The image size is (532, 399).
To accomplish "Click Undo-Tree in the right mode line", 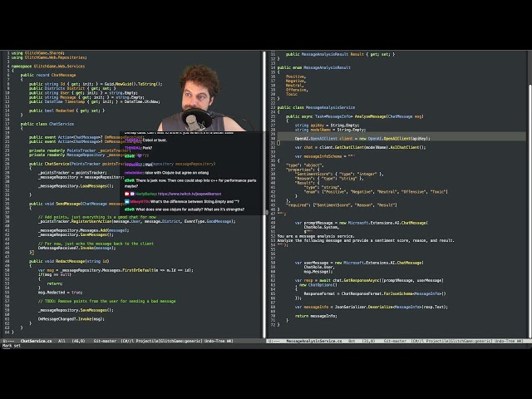I will [x=505, y=341].
